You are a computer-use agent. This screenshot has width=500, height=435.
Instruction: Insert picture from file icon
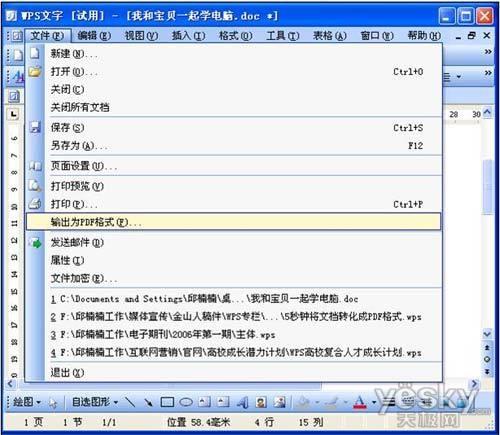pos(280,402)
